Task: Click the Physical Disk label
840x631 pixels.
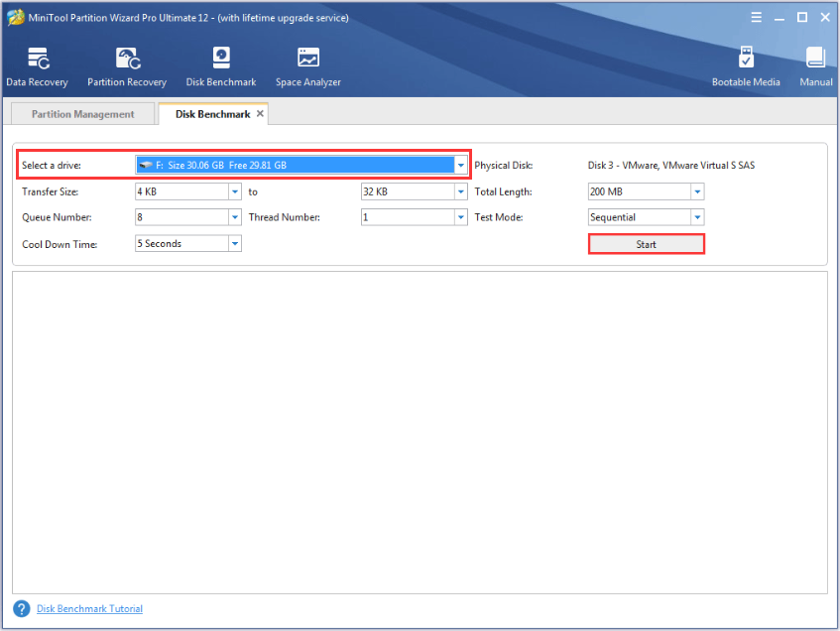Action: tap(504, 165)
